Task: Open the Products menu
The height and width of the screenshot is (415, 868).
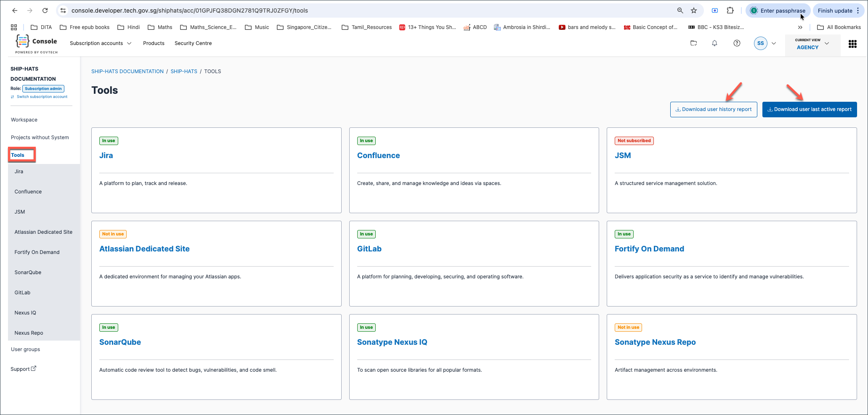Action: pos(154,43)
